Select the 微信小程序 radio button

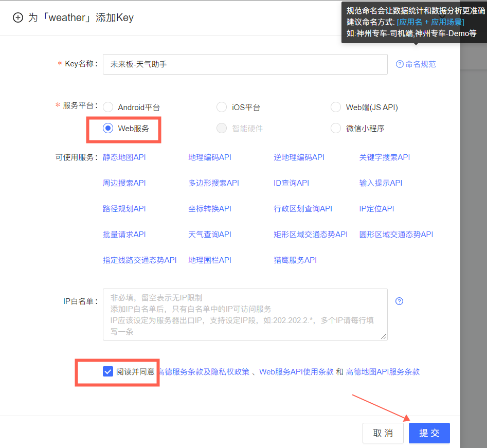point(336,128)
